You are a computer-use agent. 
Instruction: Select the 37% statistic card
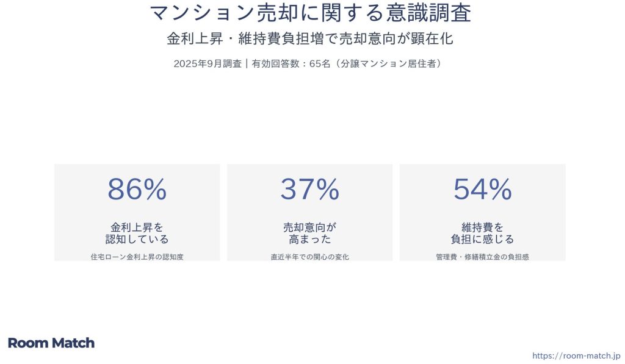click(309, 212)
